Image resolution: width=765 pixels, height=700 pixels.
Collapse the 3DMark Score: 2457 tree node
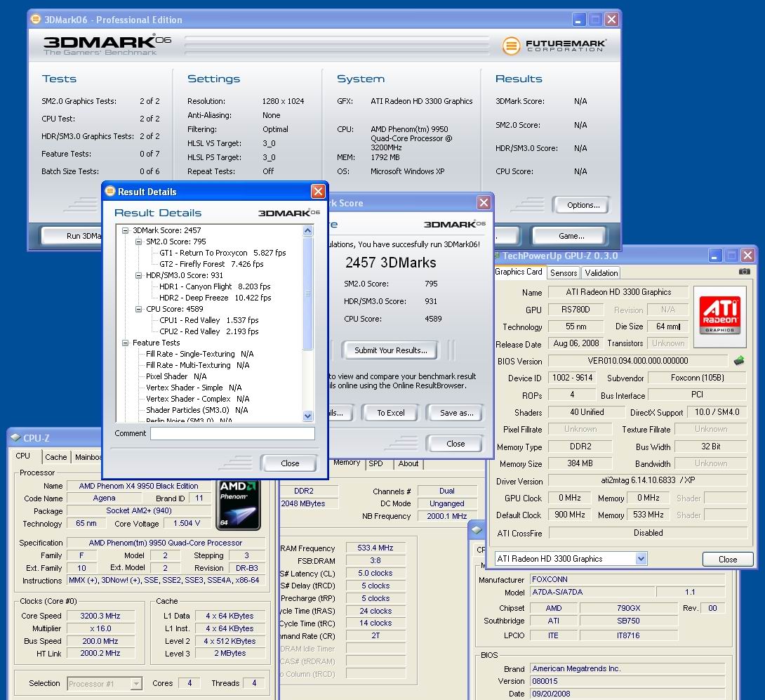point(126,230)
